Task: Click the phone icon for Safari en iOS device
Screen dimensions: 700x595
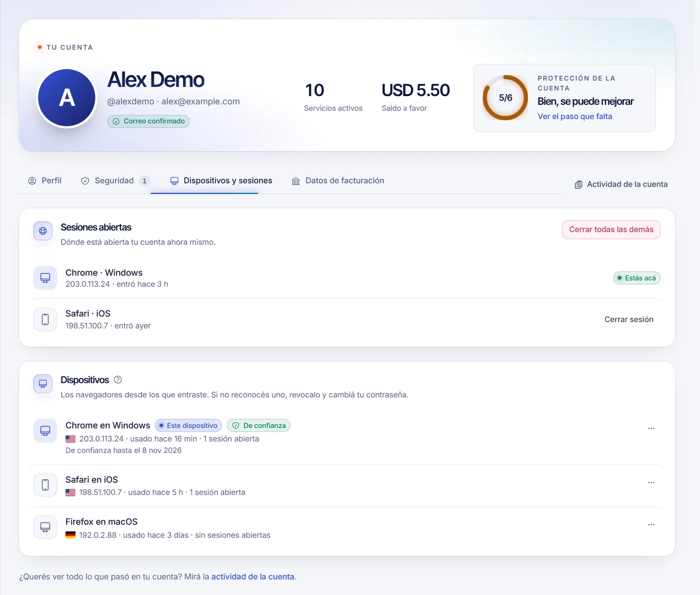Action: pyautogui.click(x=45, y=485)
